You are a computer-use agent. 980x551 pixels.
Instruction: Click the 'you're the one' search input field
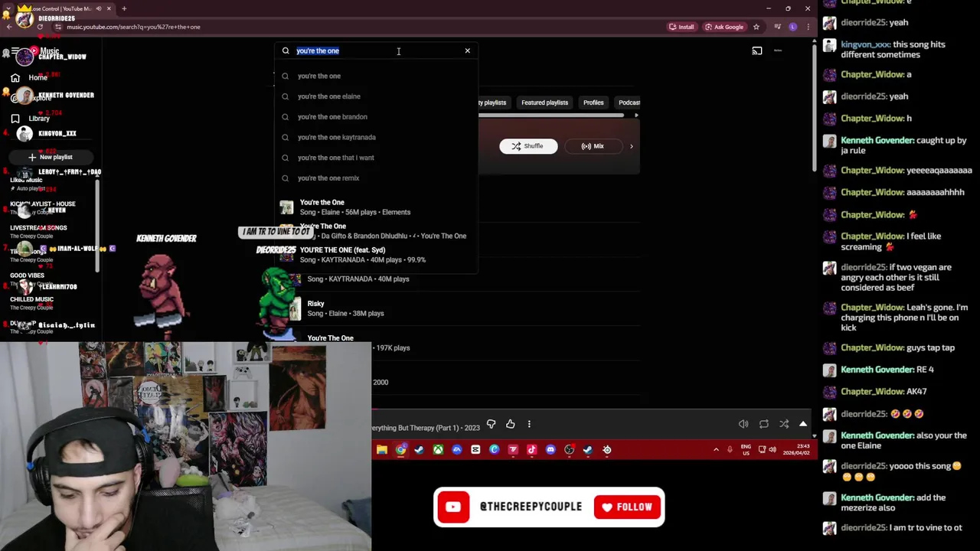click(x=377, y=51)
